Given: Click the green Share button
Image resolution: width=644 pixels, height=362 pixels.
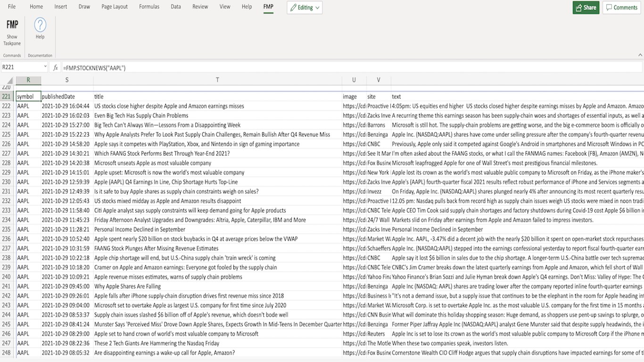Looking at the screenshot, I should pyautogui.click(x=586, y=8).
